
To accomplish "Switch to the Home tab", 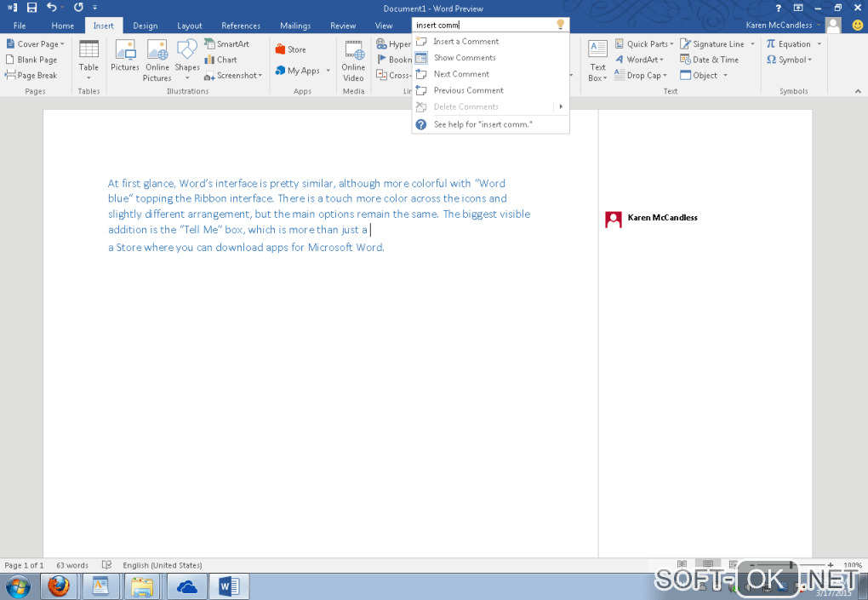I will [63, 26].
